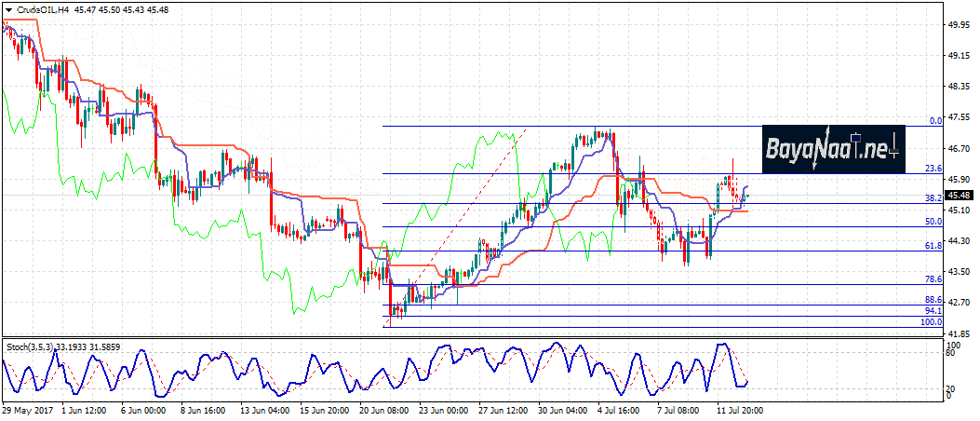Select the 50.0 Fibonacci level label
Screen dimensions: 980x421
pyautogui.click(x=933, y=222)
